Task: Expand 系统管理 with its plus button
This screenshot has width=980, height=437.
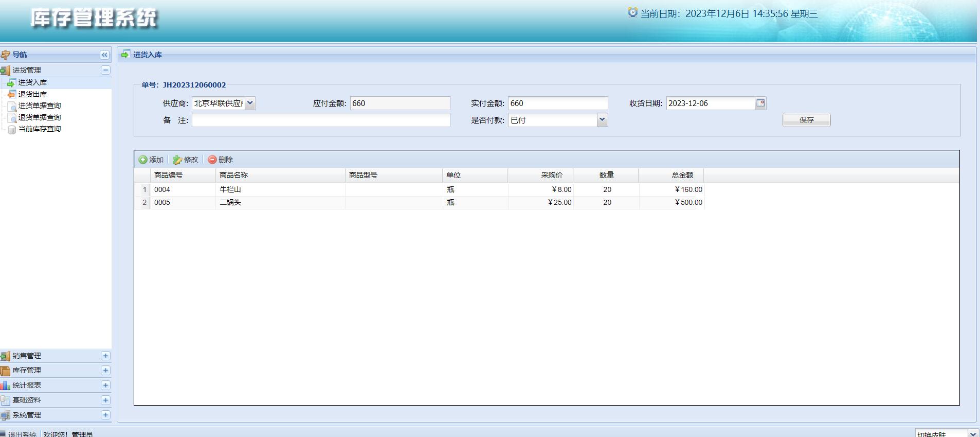Action: click(x=105, y=415)
